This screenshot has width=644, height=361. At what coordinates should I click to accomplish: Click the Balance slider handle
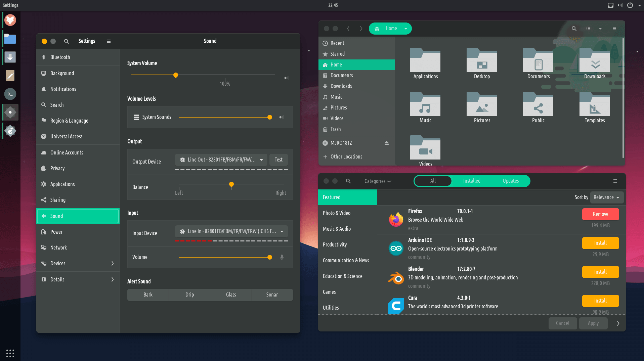pos(231,184)
